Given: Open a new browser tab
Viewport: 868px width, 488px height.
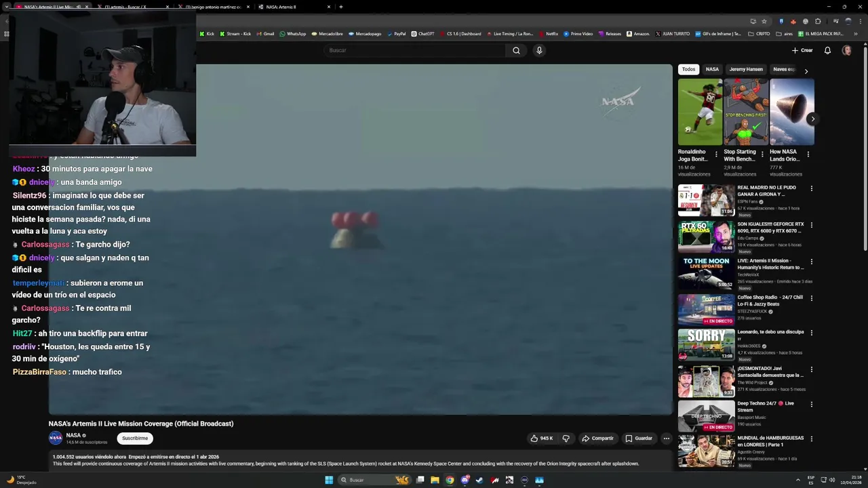Looking at the screenshot, I should point(340,7).
